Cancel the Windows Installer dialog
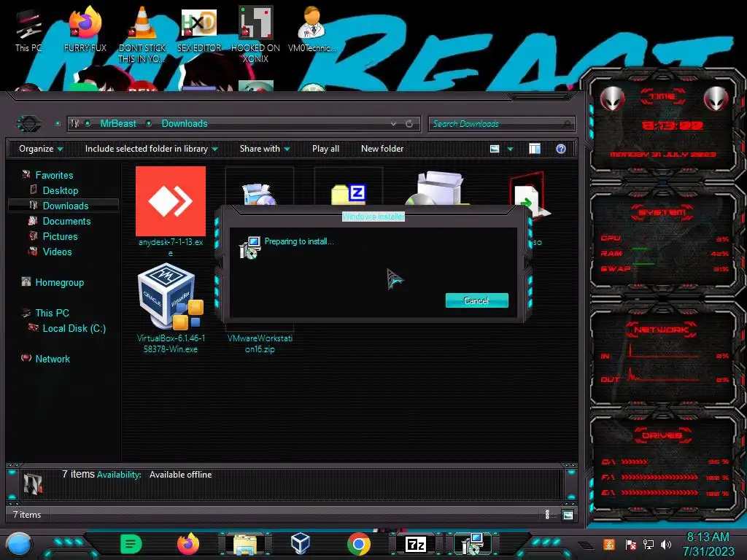Viewport: 747px width, 560px height. click(476, 300)
